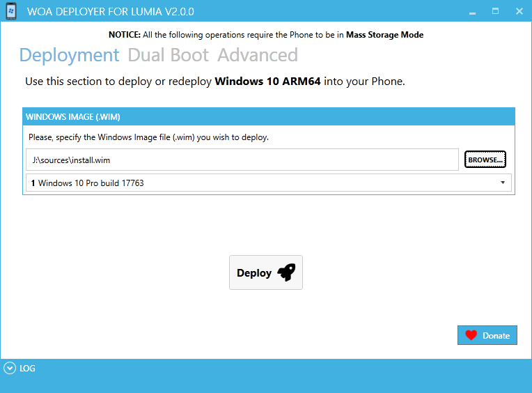This screenshot has width=532, height=393.
Task: Open the Windows image index dropdown arrow
Action: tap(503, 183)
